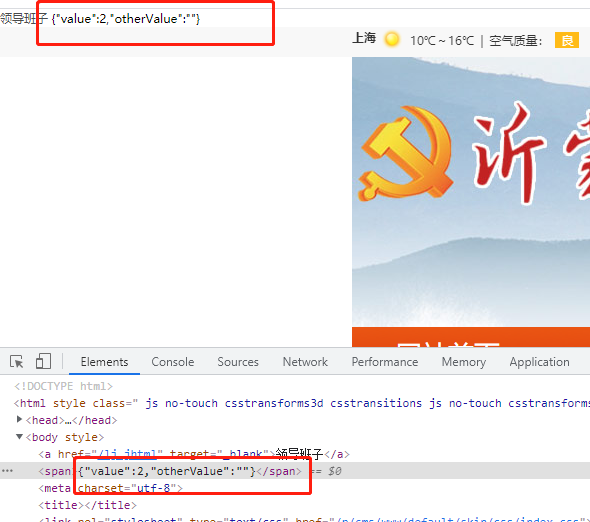Switch to the Console tab
The height and width of the screenshot is (522, 590).
[173, 362]
